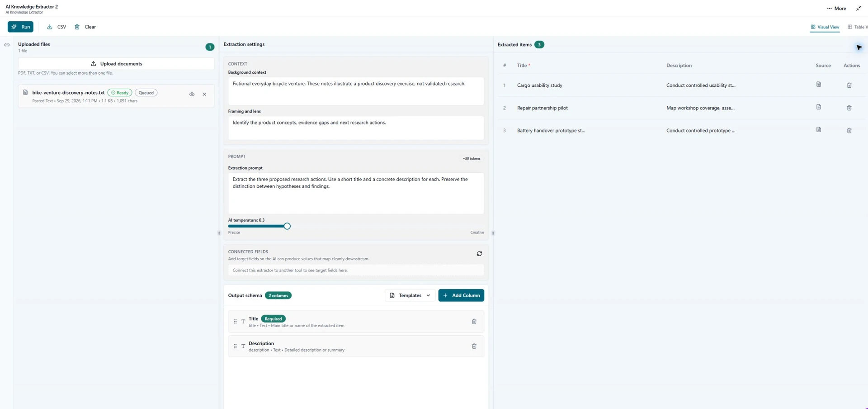Screen dimensions: 868x409
Task: Click the link icon beside Uploaded files
Action: [x=7, y=45]
